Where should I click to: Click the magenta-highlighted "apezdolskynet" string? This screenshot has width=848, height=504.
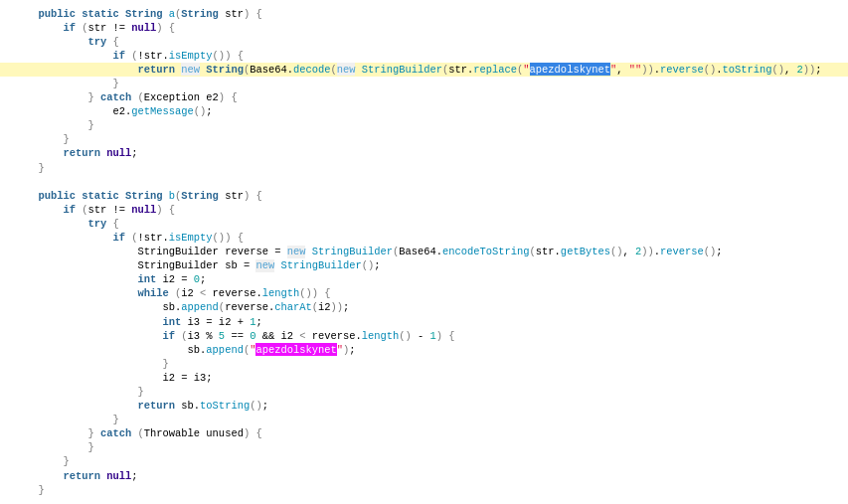click(x=296, y=350)
